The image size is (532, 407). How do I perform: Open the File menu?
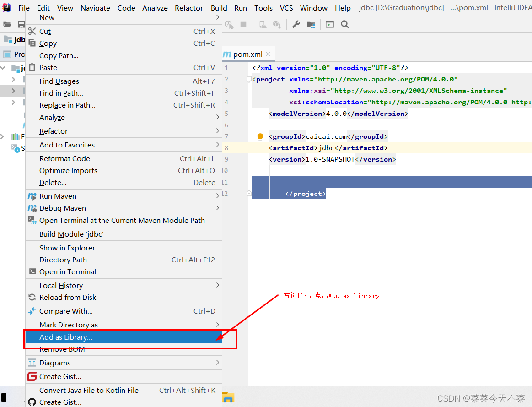coord(24,8)
